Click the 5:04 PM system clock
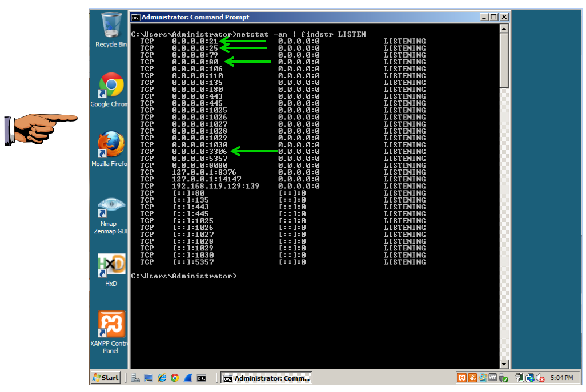 coord(561,378)
